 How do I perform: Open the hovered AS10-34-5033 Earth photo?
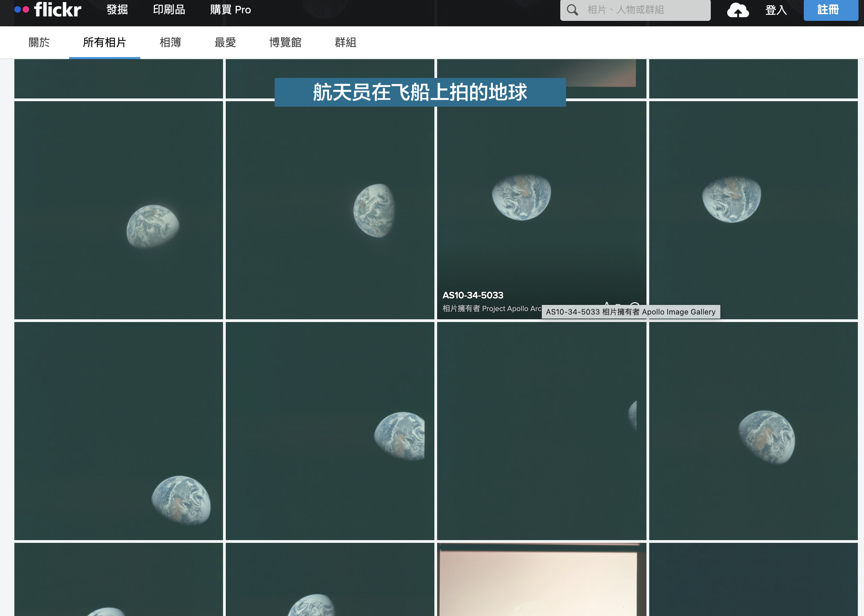tap(541, 210)
